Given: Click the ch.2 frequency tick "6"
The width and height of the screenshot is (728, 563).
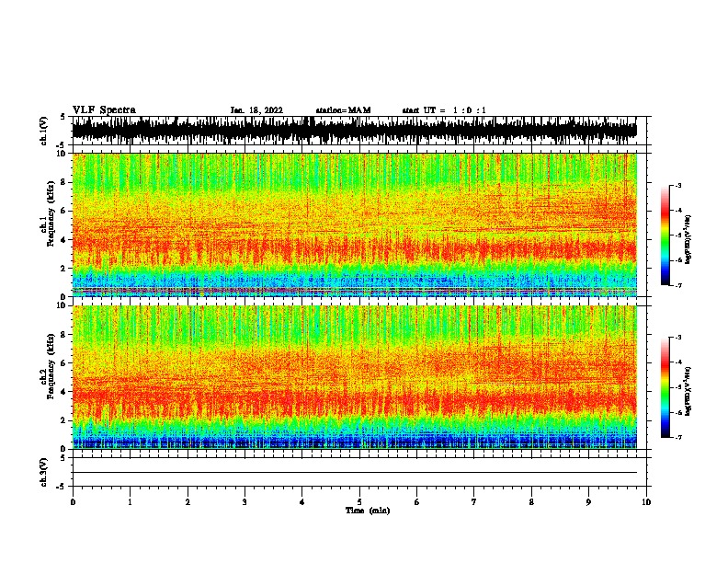Looking at the screenshot, I should tap(64, 362).
